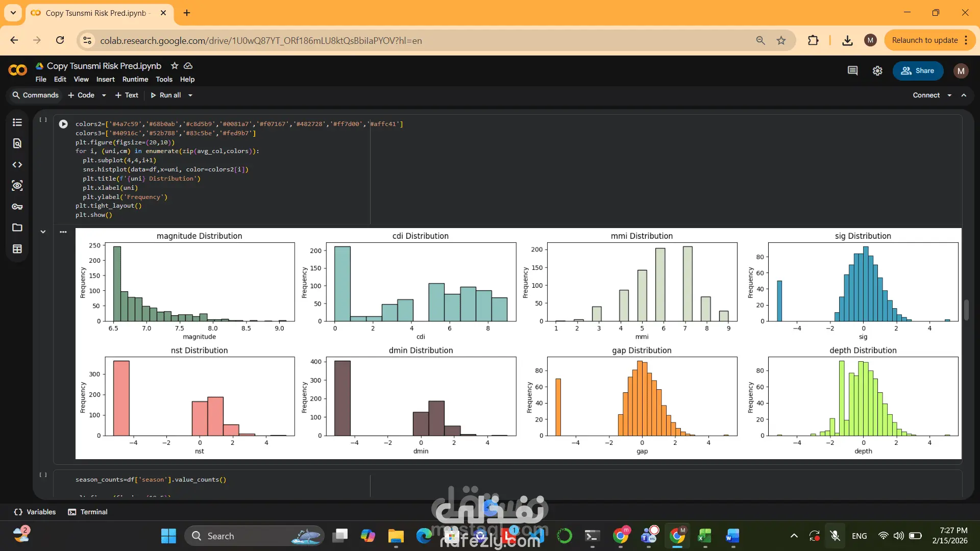The width and height of the screenshot is (980, 551).
Task: Open Colab settings gear
Action: coord(877,71)
